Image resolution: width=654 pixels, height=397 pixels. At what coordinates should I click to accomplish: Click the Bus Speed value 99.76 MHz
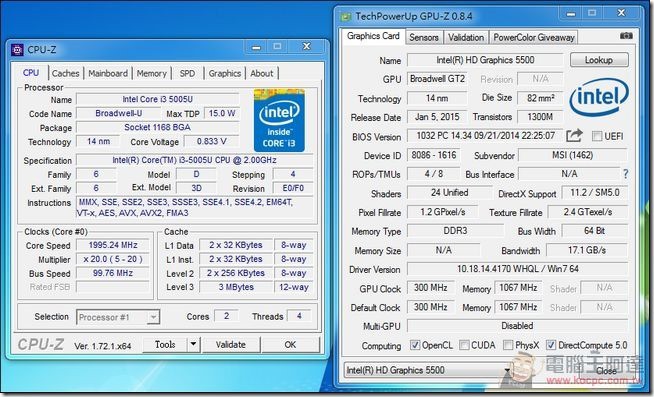[x=113, y=274]
